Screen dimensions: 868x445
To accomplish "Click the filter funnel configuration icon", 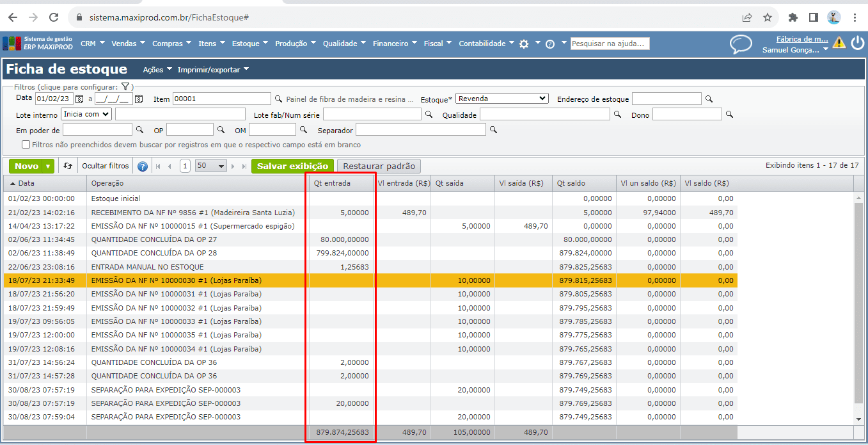I will click(x=125, y=86).
